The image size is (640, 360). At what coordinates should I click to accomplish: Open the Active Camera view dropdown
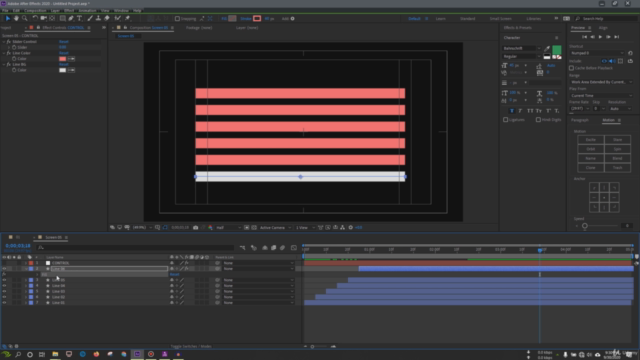click(x=276, y=227)
